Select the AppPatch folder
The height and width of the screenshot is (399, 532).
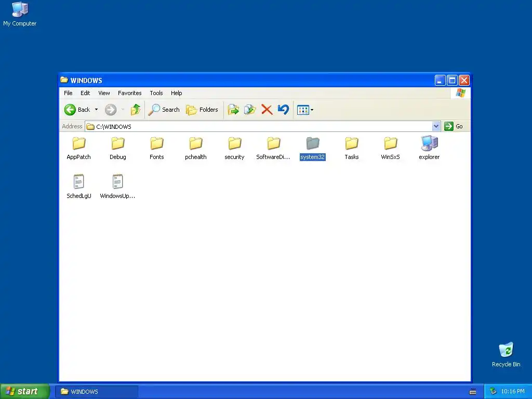(x=79, y=148)
